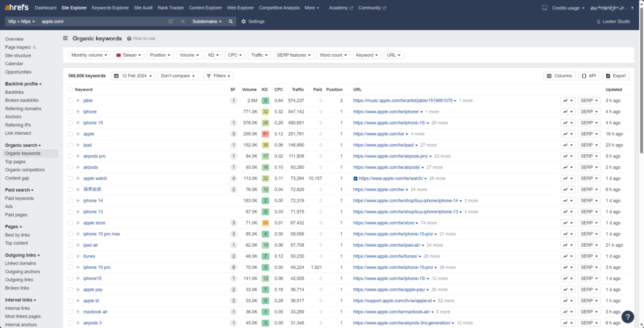Open the Taiwan country dropdown
The image size is (644, 328).
click(x=128, y=55)
